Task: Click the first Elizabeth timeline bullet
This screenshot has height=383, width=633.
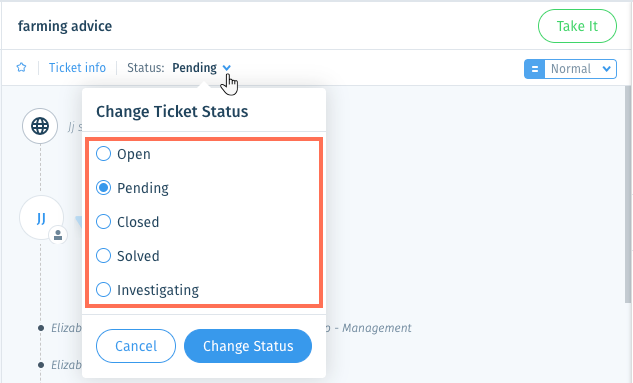Action: 41,328
